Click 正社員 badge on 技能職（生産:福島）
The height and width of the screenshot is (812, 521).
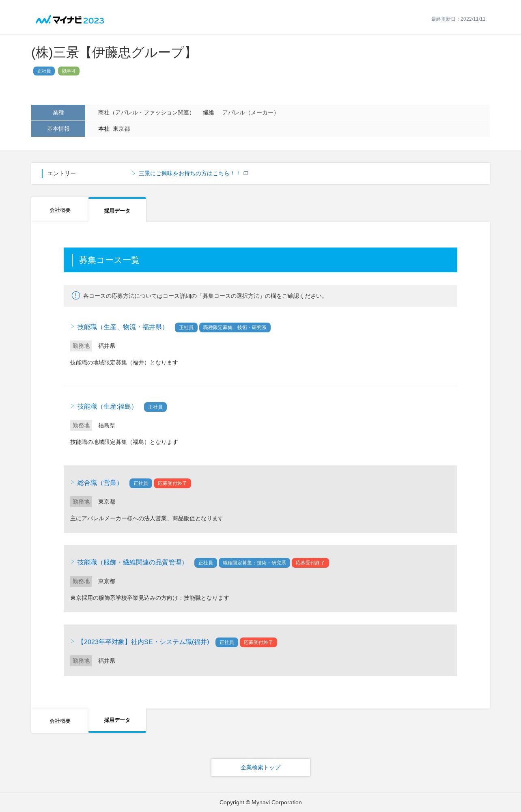point(155,407)
